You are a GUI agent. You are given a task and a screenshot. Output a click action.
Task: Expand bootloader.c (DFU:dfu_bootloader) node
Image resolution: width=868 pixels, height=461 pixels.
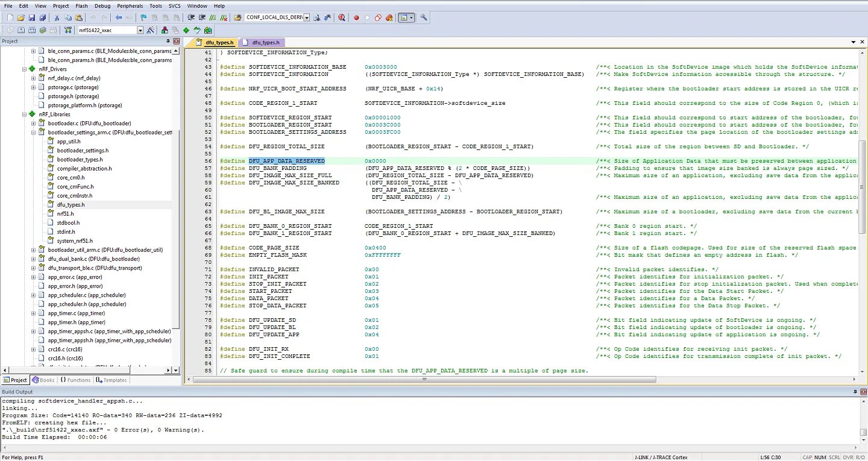click(x=33, y=124)
